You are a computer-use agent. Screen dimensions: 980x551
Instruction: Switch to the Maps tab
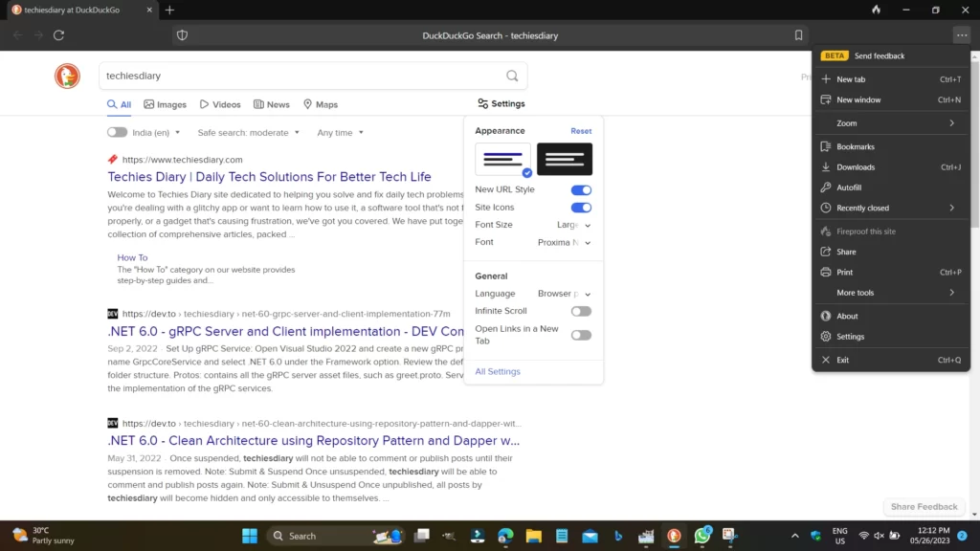(321, 104)
